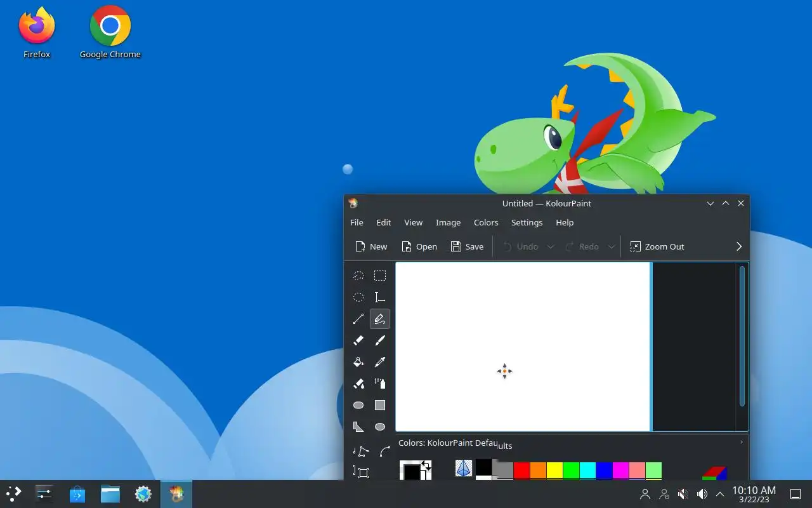Select the Curve tool
812x508 pixels.
385,451
